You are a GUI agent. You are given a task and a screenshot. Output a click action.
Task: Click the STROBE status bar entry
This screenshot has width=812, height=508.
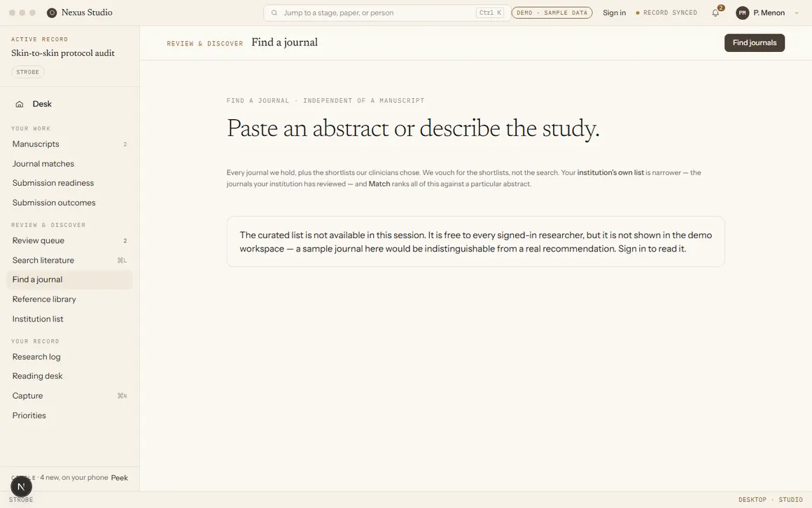click(21, 500)
